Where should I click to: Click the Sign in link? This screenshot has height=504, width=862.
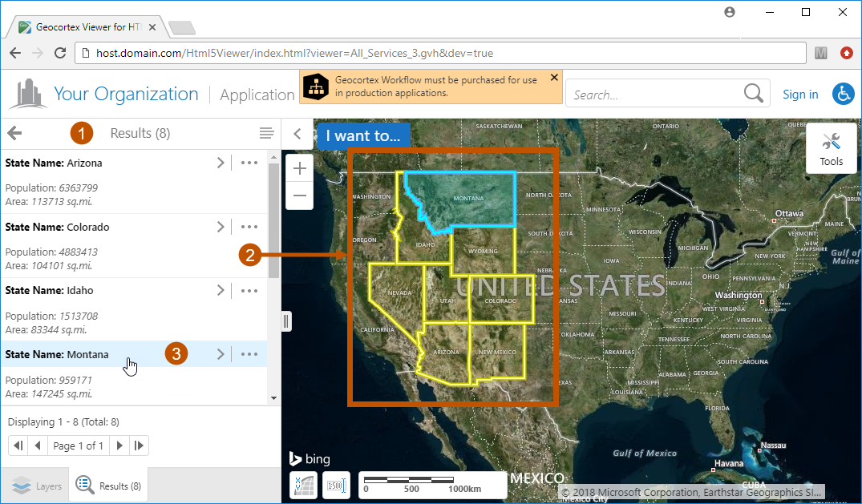[800, 94]
